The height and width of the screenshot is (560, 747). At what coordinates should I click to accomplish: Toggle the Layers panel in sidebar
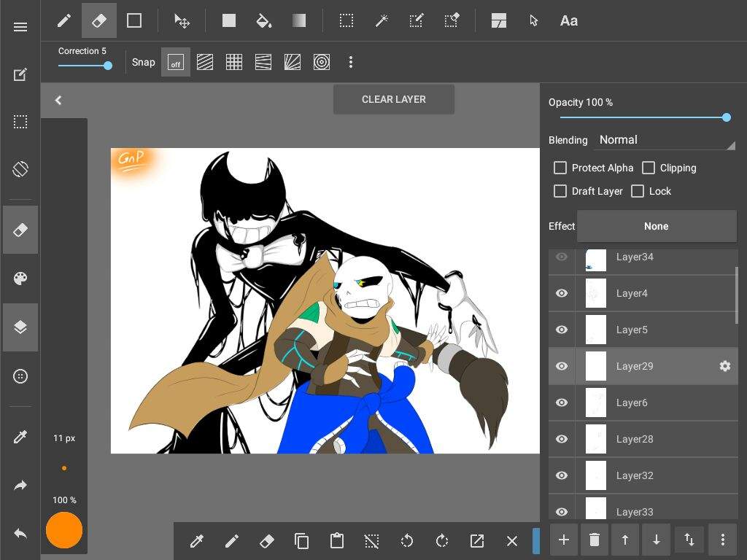[20, 327]
